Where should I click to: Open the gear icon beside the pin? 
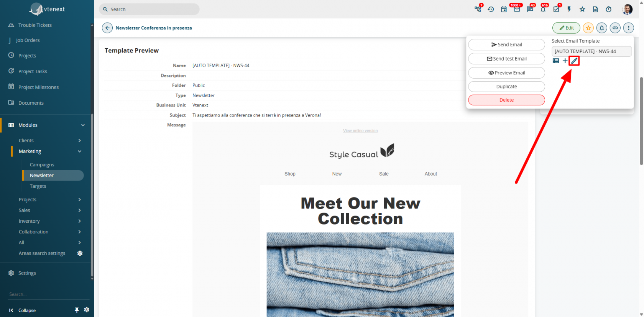tap(87, 310)
